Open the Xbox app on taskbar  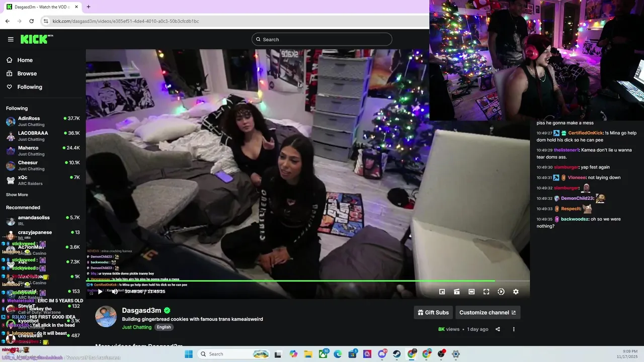pos(323,354)
